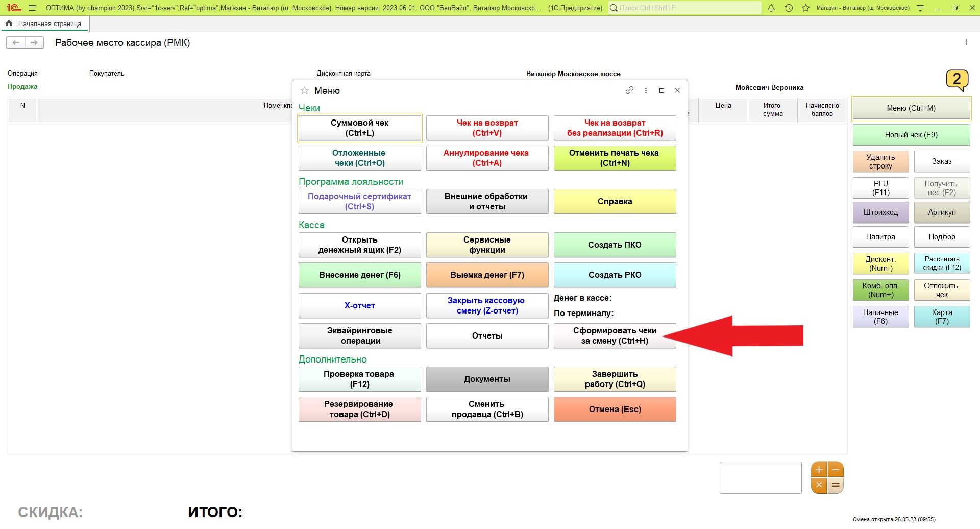Open the 1C main menu hamburger icon
980x529 pixels.
coord(32,8)
